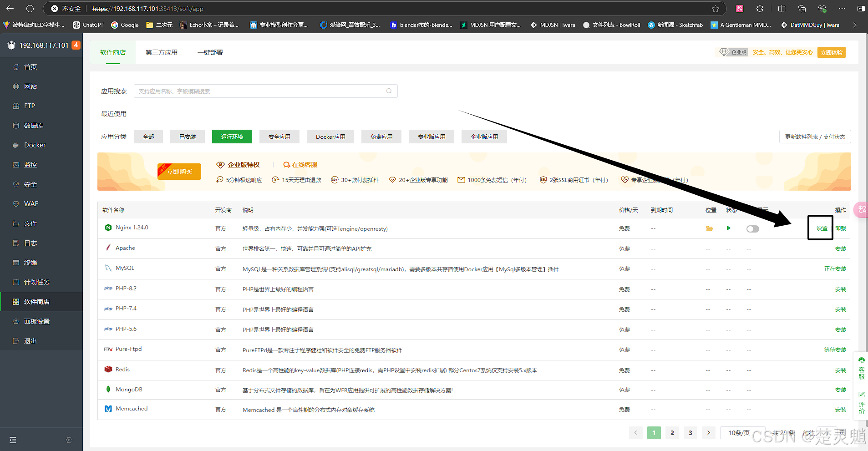This screenshot has height=451, width=868.
Task: Go to next page arrow in pagination
Action: [x=709, y=433]
